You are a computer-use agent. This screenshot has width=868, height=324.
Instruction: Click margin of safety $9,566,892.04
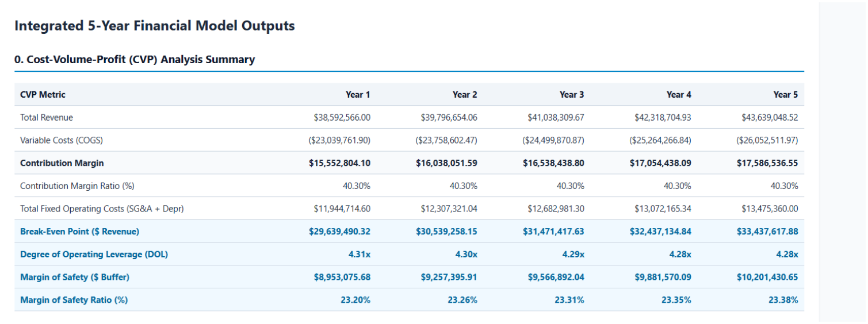(x=556, y=277)
